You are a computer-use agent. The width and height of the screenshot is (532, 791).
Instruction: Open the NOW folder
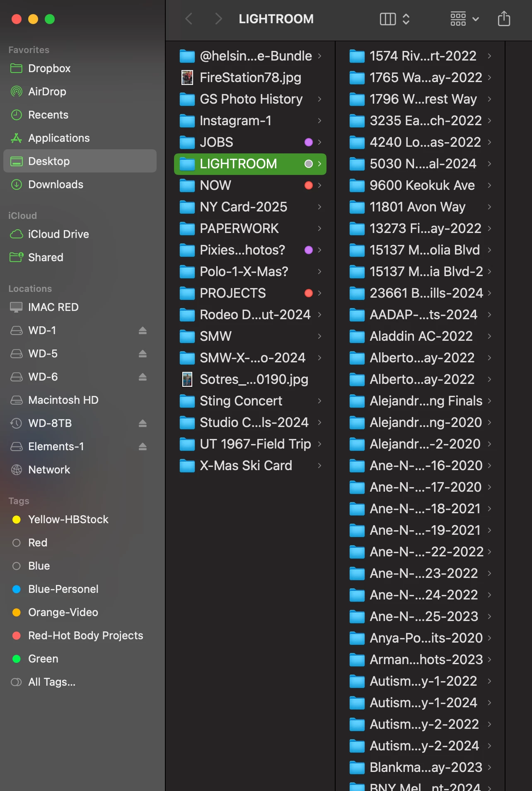tap(250, 185)
